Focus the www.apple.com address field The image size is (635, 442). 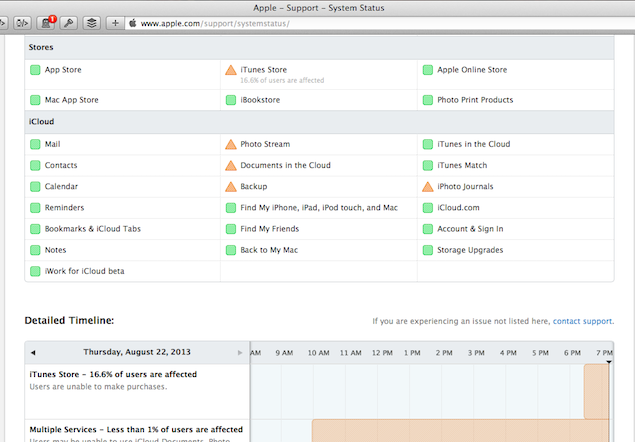[x=381, y=23]
